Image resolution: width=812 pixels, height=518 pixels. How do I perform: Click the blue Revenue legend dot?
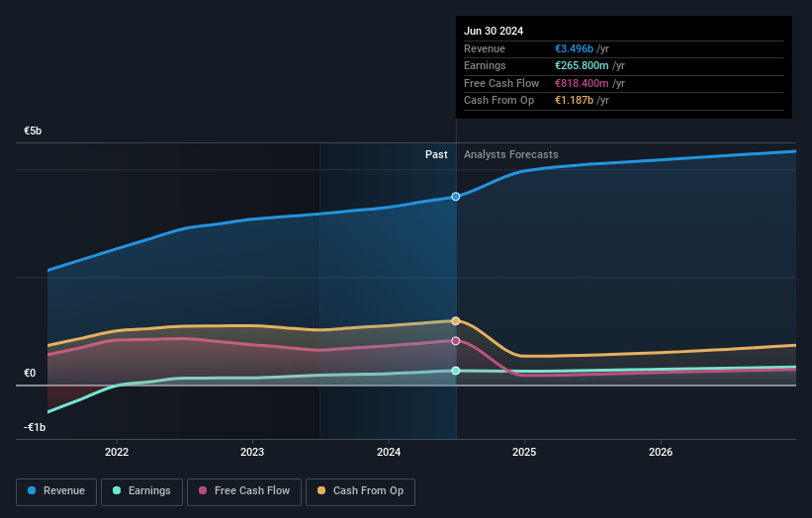[x=32, y=490]
